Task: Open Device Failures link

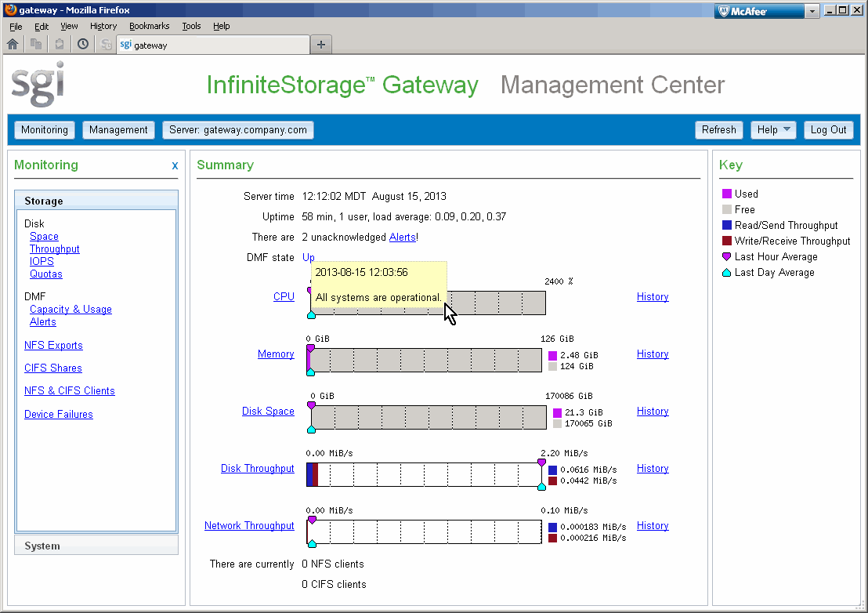Action: pos(59,414)
